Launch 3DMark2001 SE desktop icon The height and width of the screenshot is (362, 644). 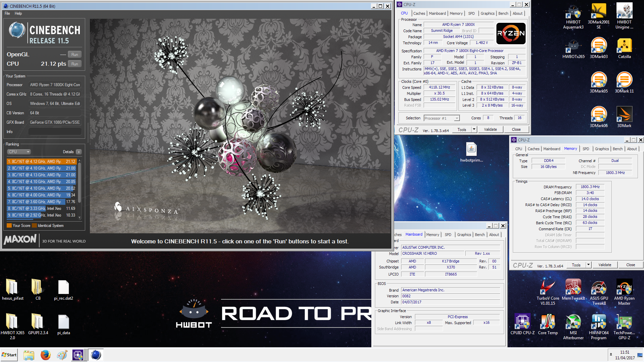click(x=599, y=16)
